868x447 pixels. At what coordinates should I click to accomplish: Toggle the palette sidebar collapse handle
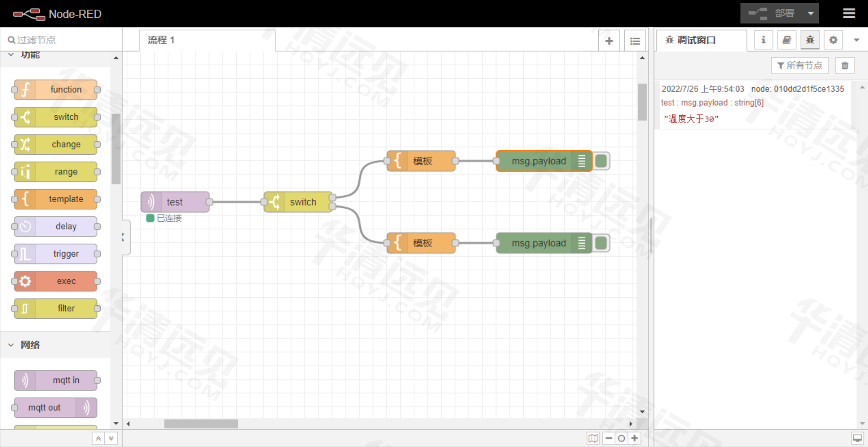(x=123, y=237)
